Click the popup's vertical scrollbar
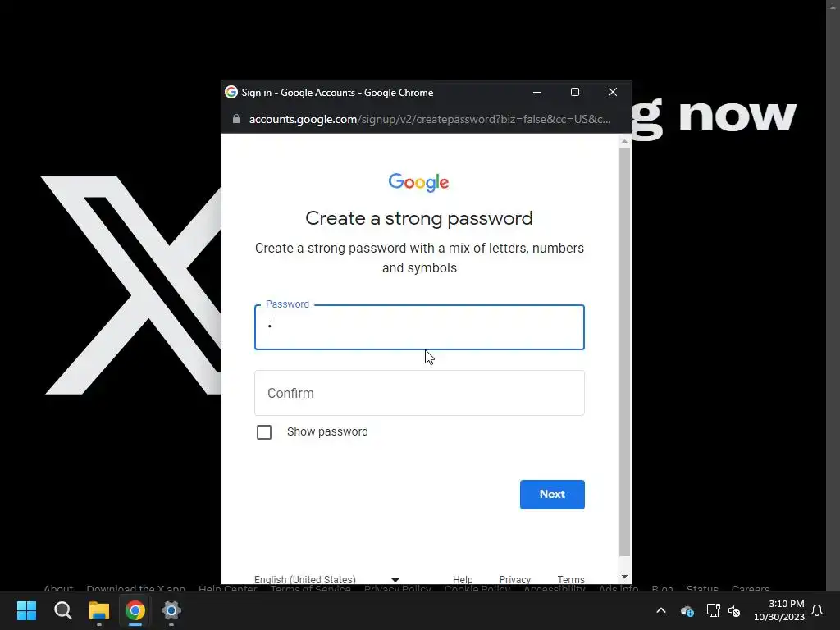Screen dimensions: 840x630 [x=624, y=351]
